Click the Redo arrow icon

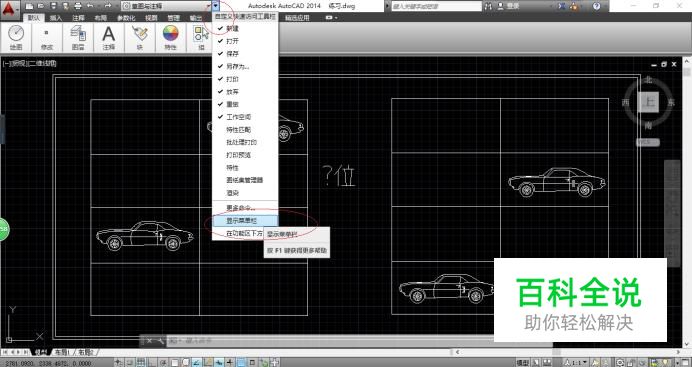108,6
